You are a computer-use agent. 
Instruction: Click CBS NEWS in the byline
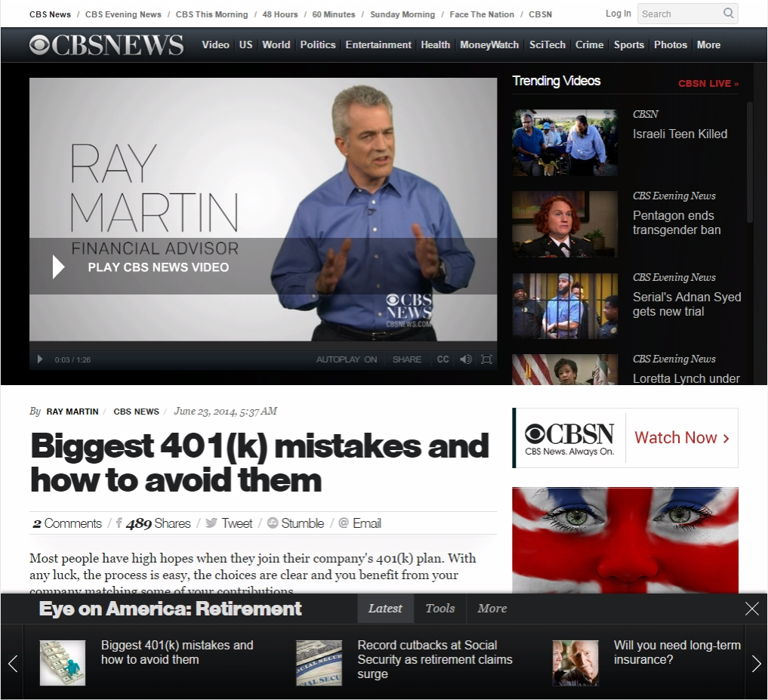click(x=136, y=412)
